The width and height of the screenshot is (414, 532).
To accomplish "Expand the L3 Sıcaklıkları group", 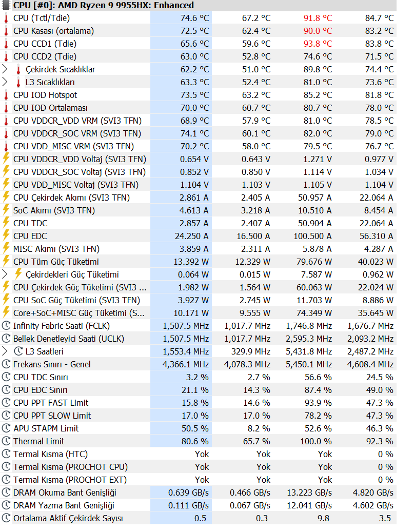I will coord(5,82).
